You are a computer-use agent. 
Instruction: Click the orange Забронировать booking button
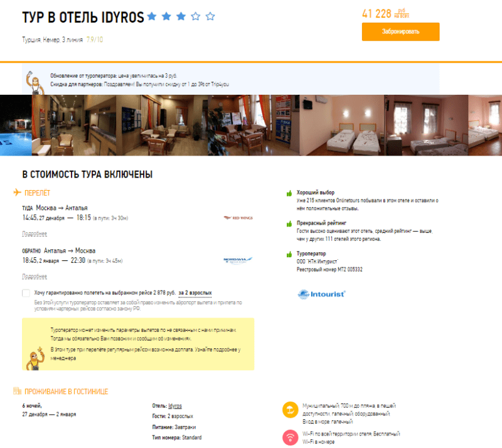[x=400, y=32]
